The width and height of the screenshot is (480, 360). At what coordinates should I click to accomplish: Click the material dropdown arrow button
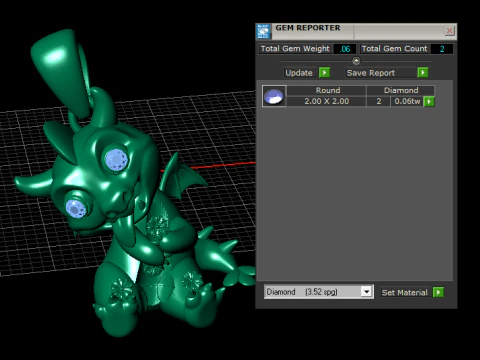point(366,292)
